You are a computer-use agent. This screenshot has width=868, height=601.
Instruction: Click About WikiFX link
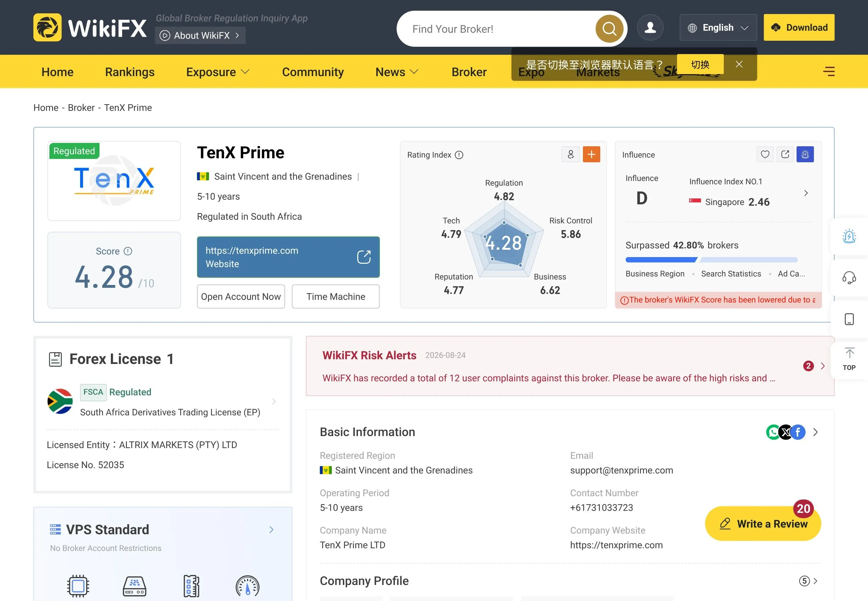coord(200,35)
